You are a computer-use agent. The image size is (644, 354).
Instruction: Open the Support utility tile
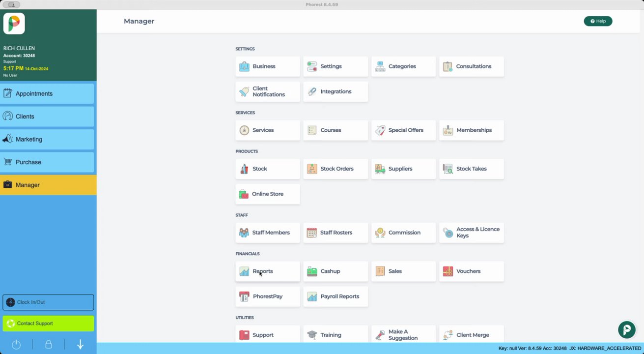pos(268,334)
